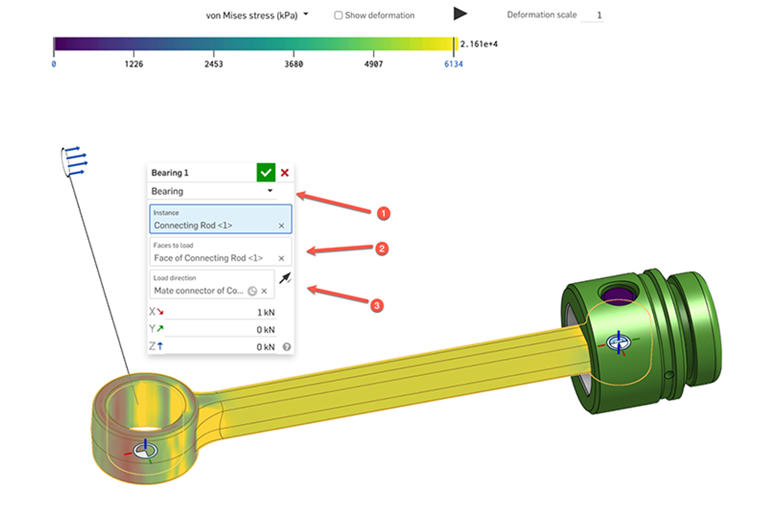Cancel Bearing 1 with red X

coord(285,173)
